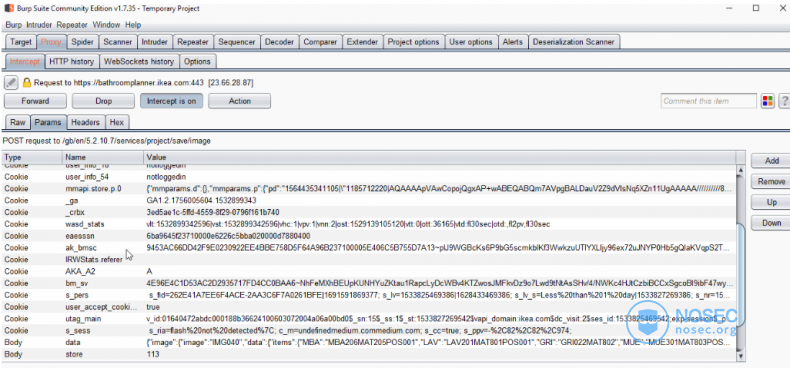The height and width of the screenshot is (368, 790).
Task: Sort by the Name column header
Action: click(x=104, y=157)
